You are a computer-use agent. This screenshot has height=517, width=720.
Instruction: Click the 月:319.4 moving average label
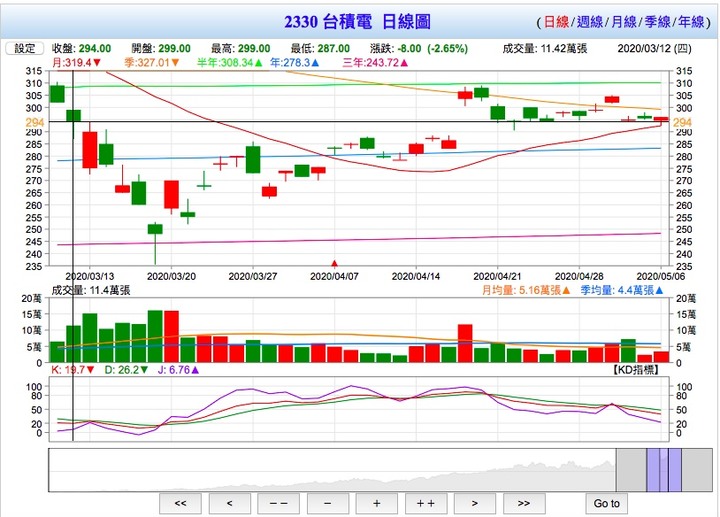[76, 62]
